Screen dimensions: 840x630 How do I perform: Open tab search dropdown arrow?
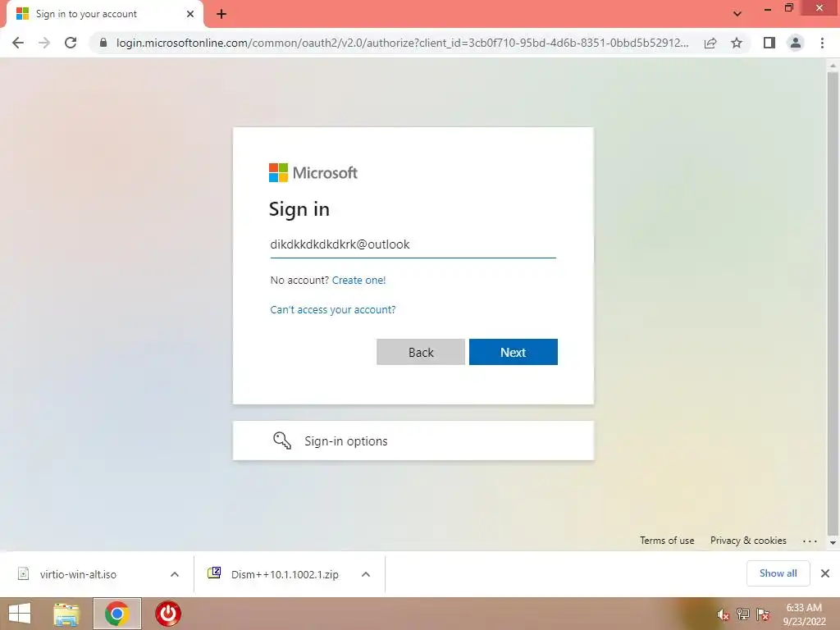point(737,14)
